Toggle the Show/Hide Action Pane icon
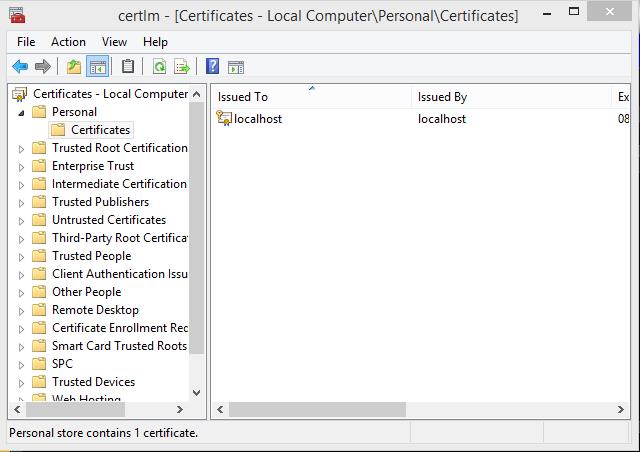The width and height of the screenshot is (640, 452). [236, 67]
